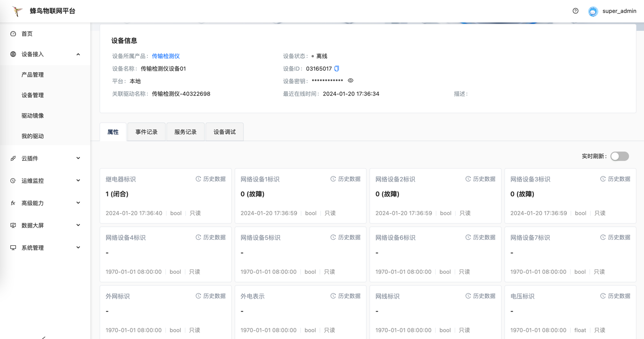Click the 设备信息 heading

click(124, 41)
